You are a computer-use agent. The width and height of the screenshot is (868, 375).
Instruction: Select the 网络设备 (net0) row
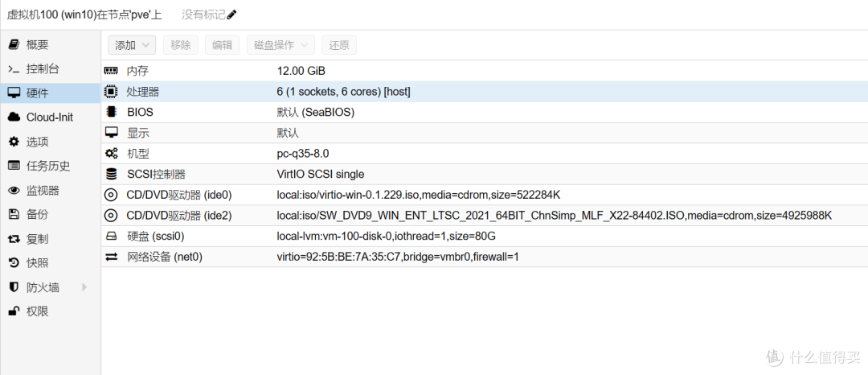pyautogui.click(x=485, y=257)
